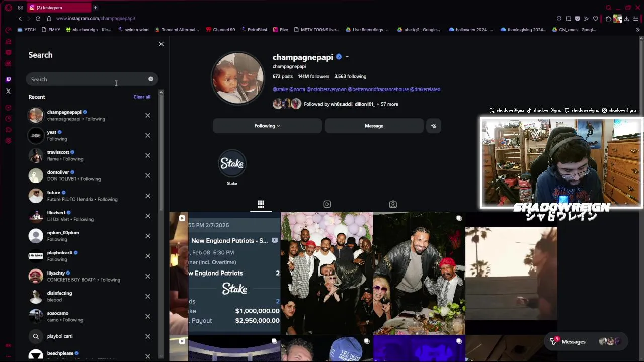Remove 'playboi carti' query from recents
Viewport: 644px width, 362px height.
[x=148, y=336]
